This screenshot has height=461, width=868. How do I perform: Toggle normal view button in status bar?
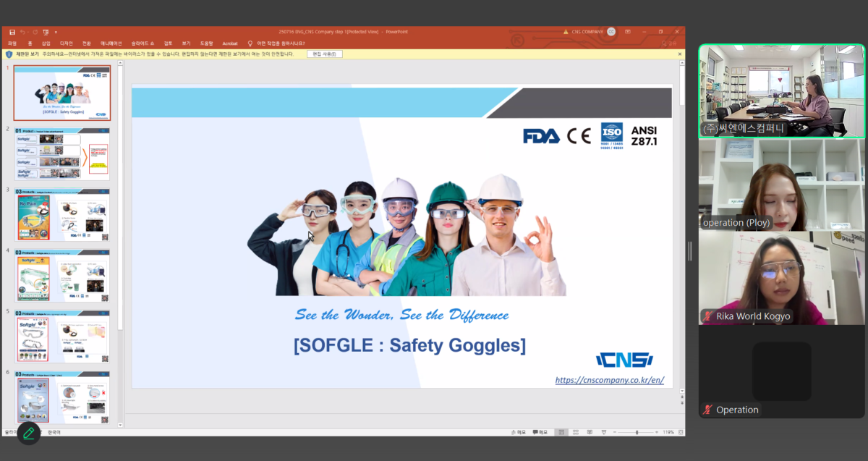point(561,432)
